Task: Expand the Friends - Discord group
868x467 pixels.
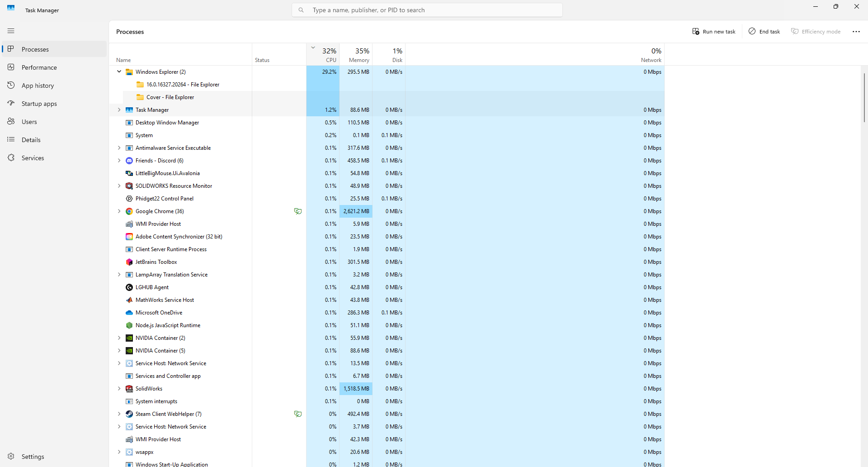Action: pyautogui.click(x=118, y=160)
